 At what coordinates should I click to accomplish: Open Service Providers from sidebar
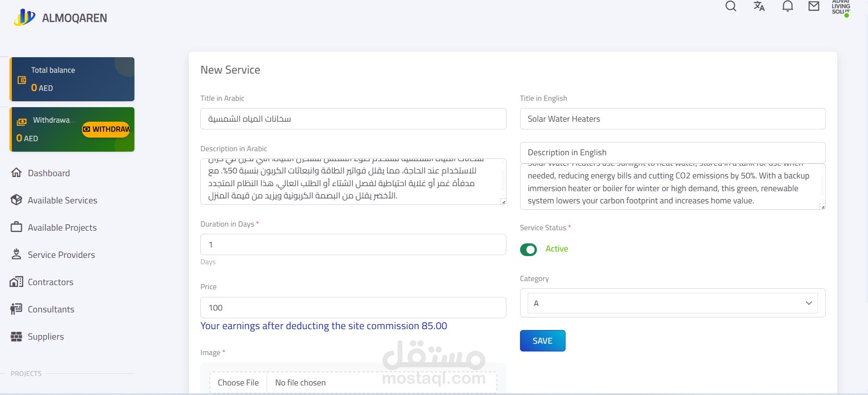point(61,255)
